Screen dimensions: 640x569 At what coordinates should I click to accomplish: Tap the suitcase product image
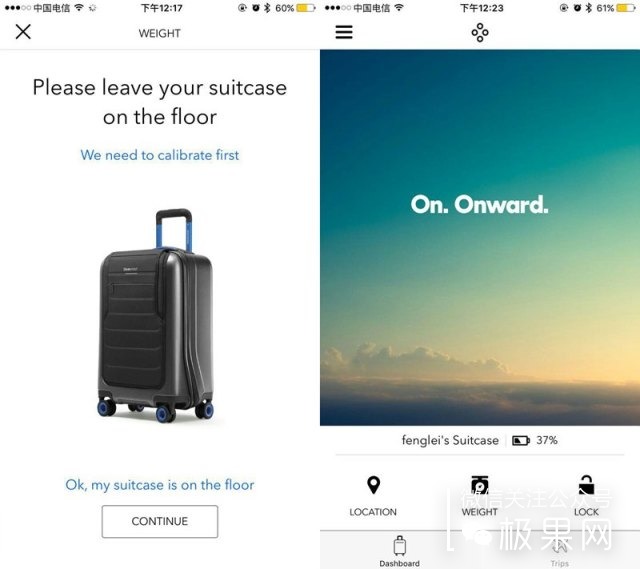[x=156, y=315]
